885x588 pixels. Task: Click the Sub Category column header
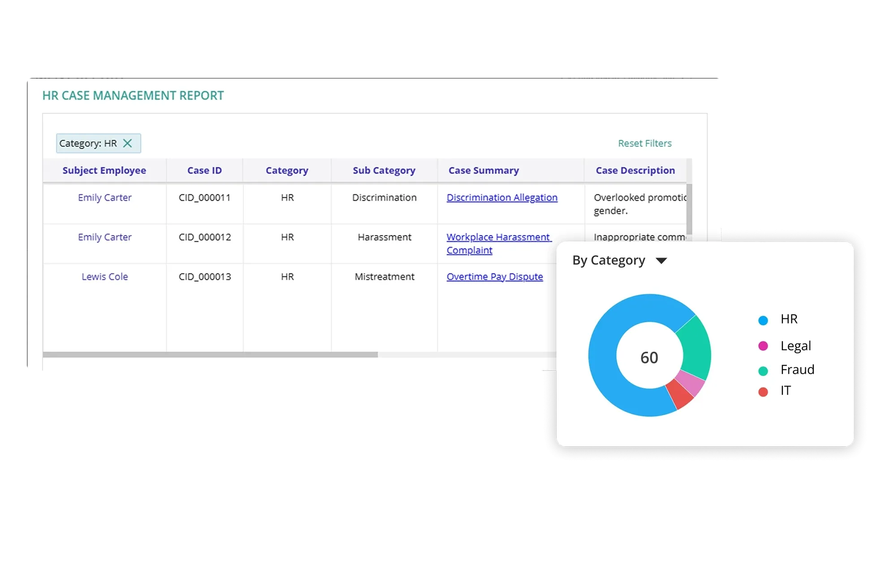384,171
